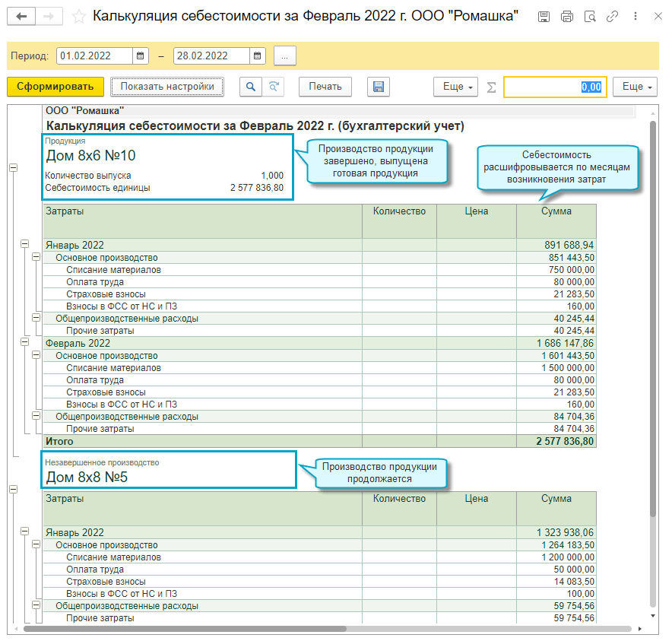The height and width of the screenshot is (641, 672).
Task: Click the sigma sum icon
Action: pos(491,87)
